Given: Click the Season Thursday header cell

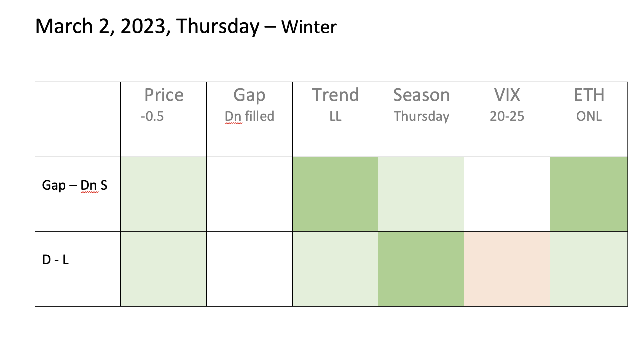Looking at the screenshot, I should pyautogui.click(x=421, y=119).
